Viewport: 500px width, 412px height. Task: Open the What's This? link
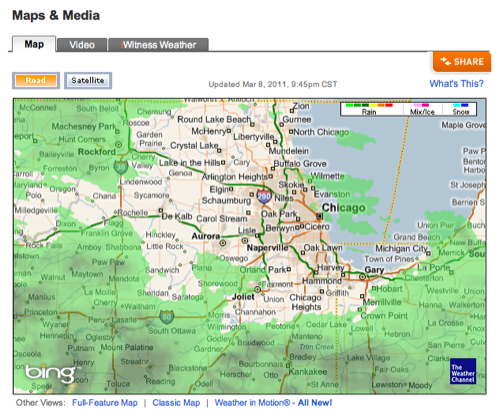[456, 83]
